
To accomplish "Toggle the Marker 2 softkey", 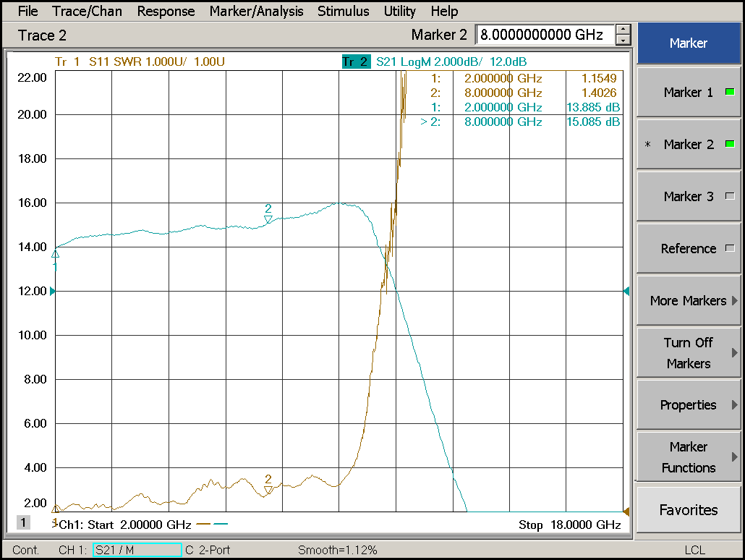I will pos(688,144).
